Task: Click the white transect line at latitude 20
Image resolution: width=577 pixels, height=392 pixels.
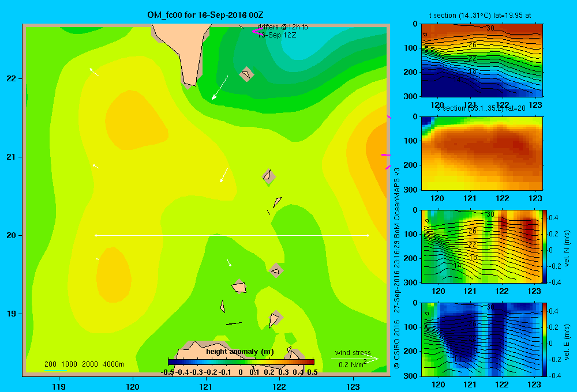Action: 232,235
